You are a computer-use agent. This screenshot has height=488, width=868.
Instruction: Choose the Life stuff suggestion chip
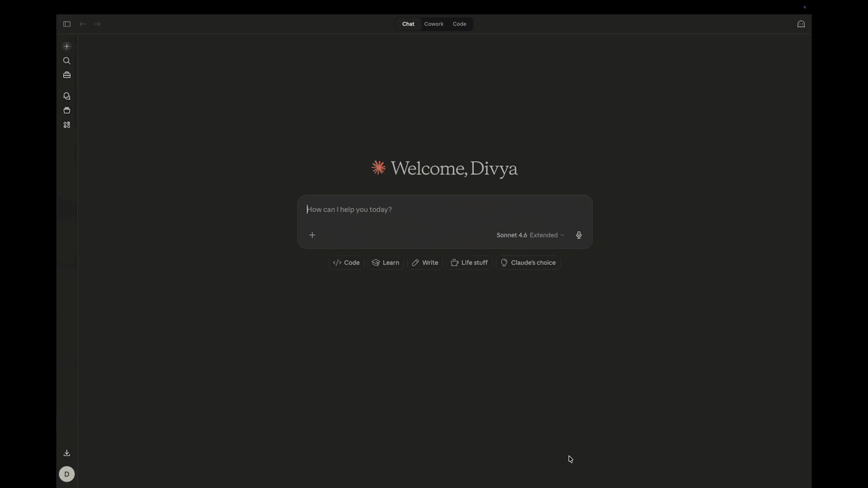click(469, 262)
